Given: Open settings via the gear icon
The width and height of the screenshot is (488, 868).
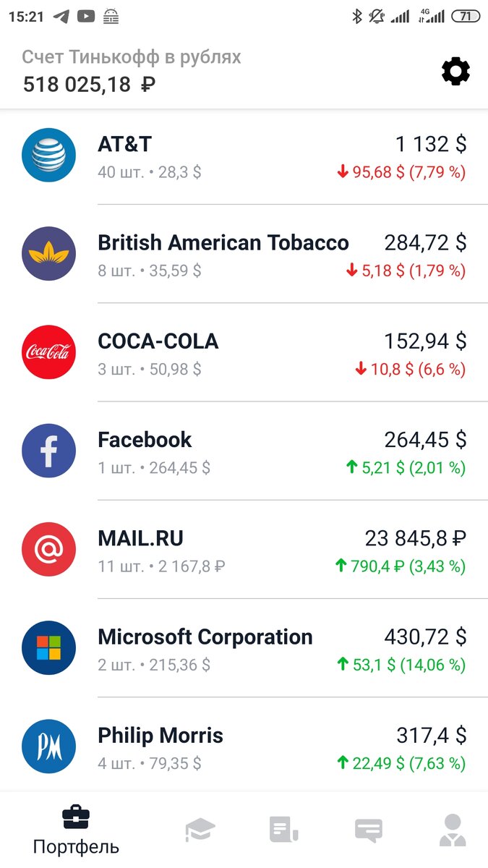Looking at the screenshot, I should (x=456, y=71).
